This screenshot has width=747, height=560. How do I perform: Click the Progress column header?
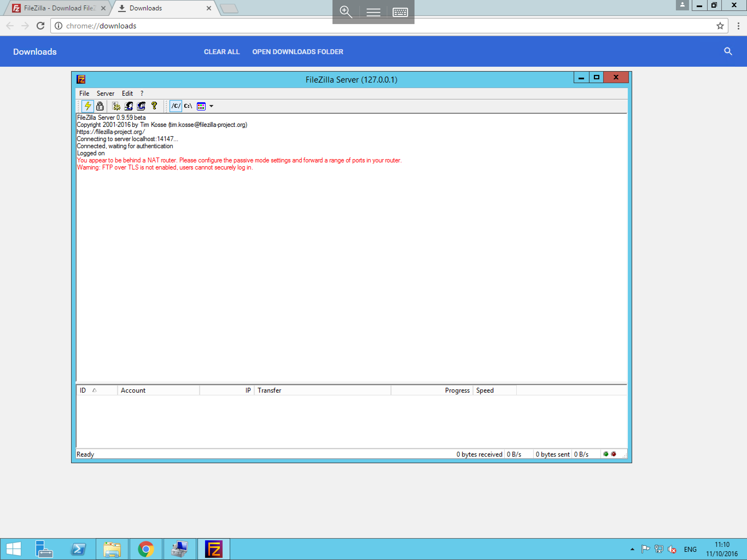point(432,390)
